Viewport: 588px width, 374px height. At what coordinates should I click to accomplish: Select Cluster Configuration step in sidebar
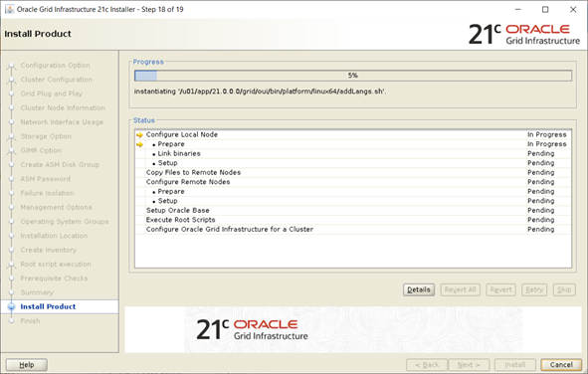click(57, 80)
